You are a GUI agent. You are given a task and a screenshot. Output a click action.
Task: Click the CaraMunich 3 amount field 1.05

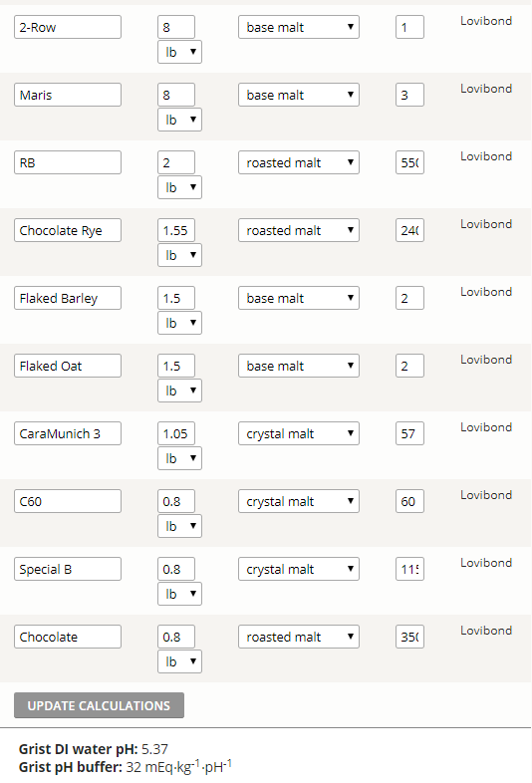point(176,433)
